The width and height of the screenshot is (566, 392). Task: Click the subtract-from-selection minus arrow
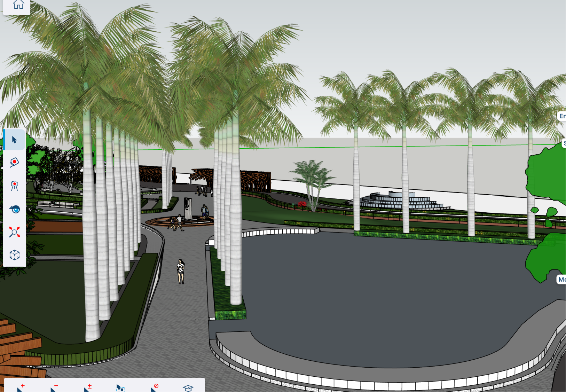(x=54, y=387)
